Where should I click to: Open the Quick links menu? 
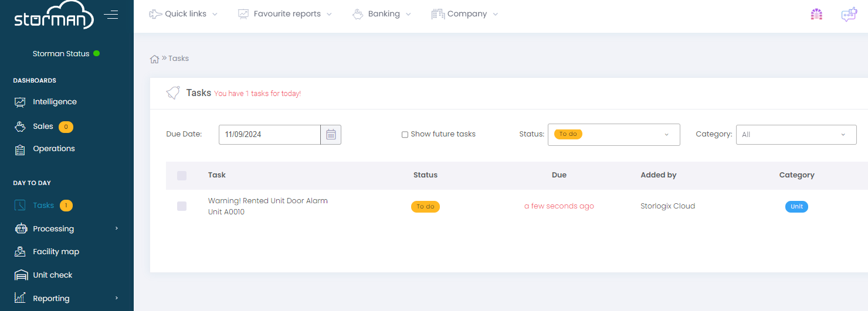click(x=183, y=14)
